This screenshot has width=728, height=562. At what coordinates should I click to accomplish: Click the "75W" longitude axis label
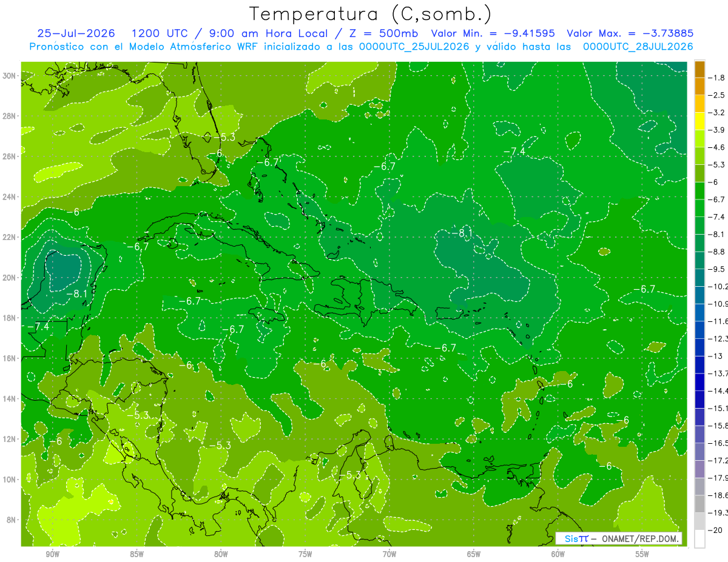[x=305, y=554]
